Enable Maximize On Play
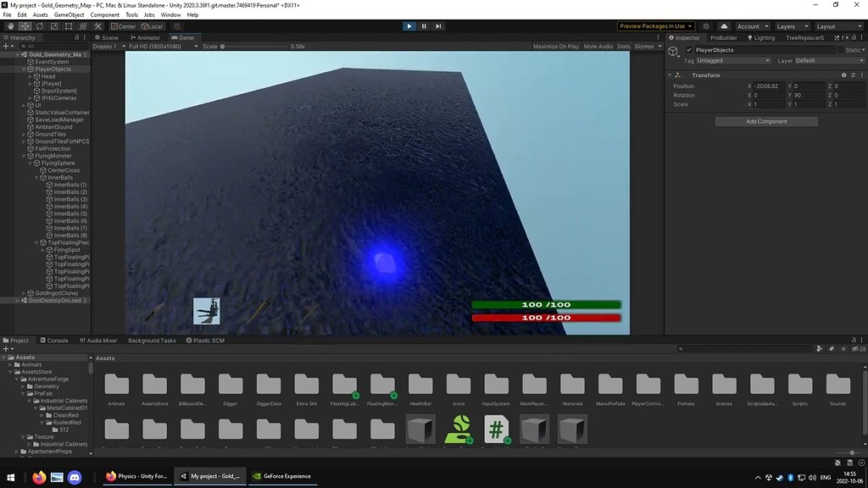This screenshot has width=868, height=488. pos(555,46)
